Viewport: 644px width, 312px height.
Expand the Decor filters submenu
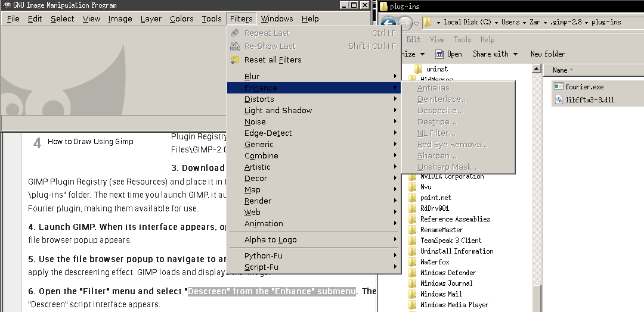pyautogui.click(x=314, y=179)
